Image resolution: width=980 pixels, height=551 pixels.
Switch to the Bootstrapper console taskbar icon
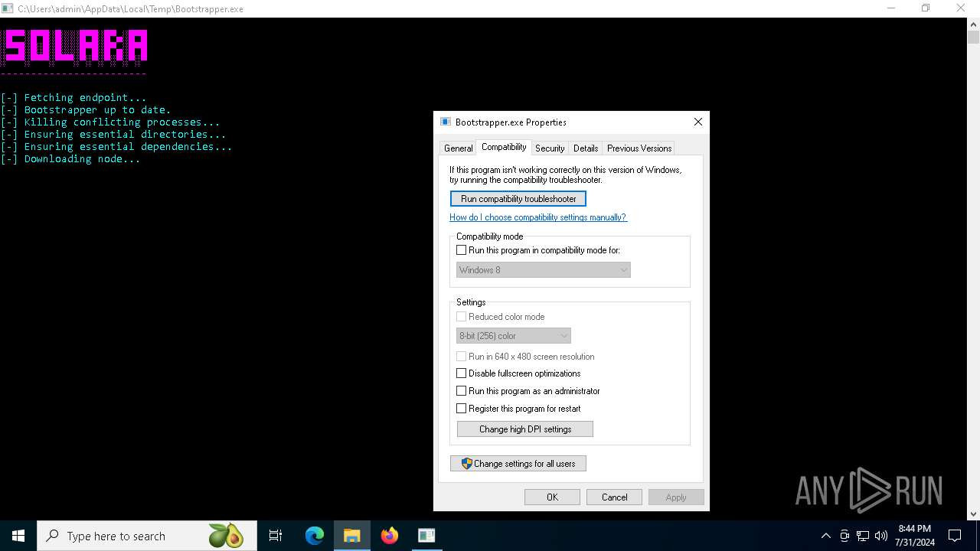click(426, 536)
